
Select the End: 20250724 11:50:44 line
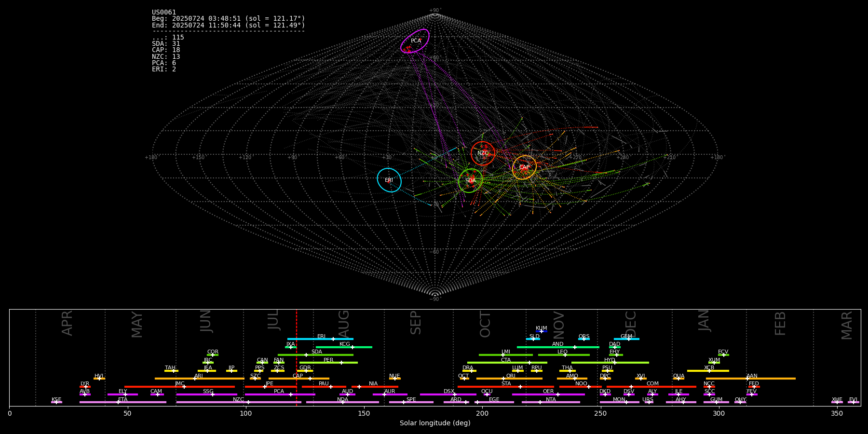[x=229, y=25]
